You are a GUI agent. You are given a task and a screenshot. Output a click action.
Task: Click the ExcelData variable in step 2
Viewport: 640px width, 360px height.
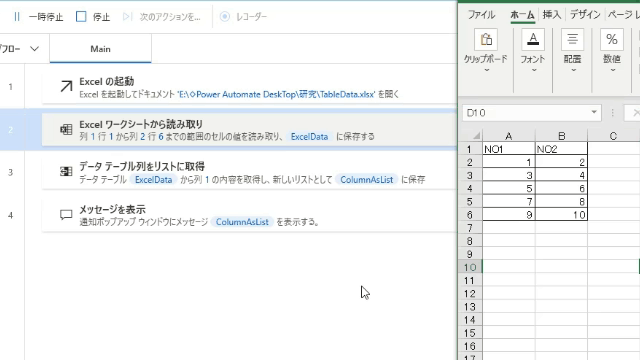coord(309,137)
